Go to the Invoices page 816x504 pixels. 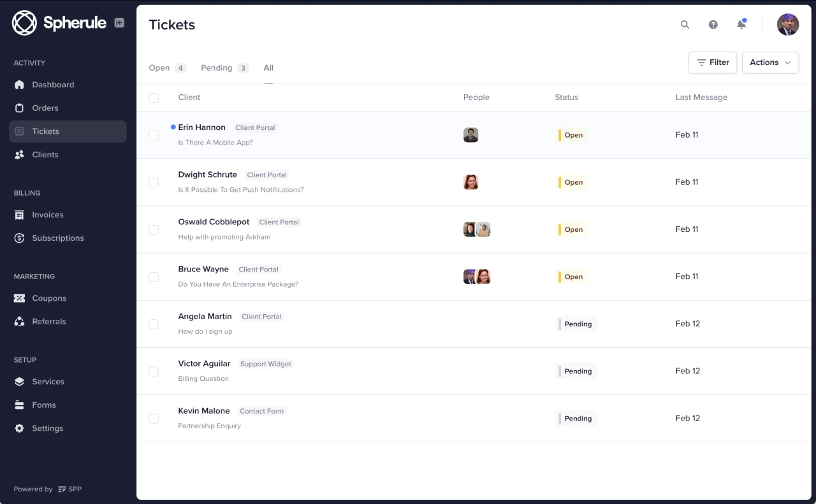47,215
